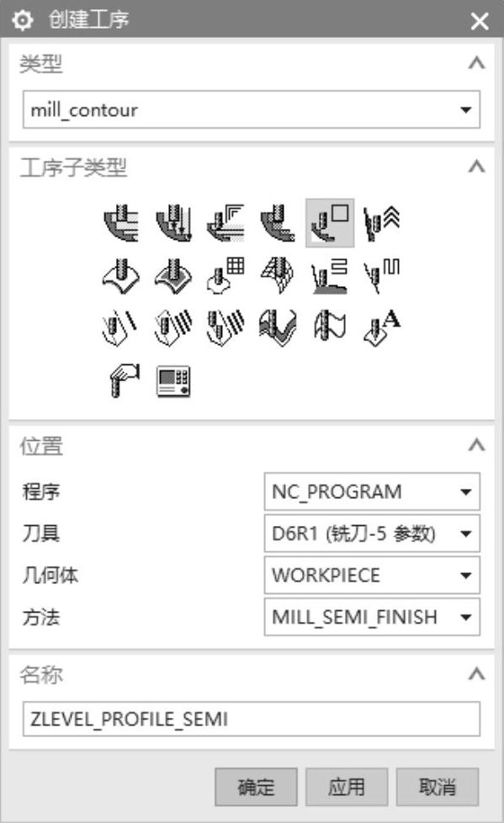The image size is (504, 823).
Task: Choose the Flowcut Single subtype icon
Action: (x=121, y=327)
